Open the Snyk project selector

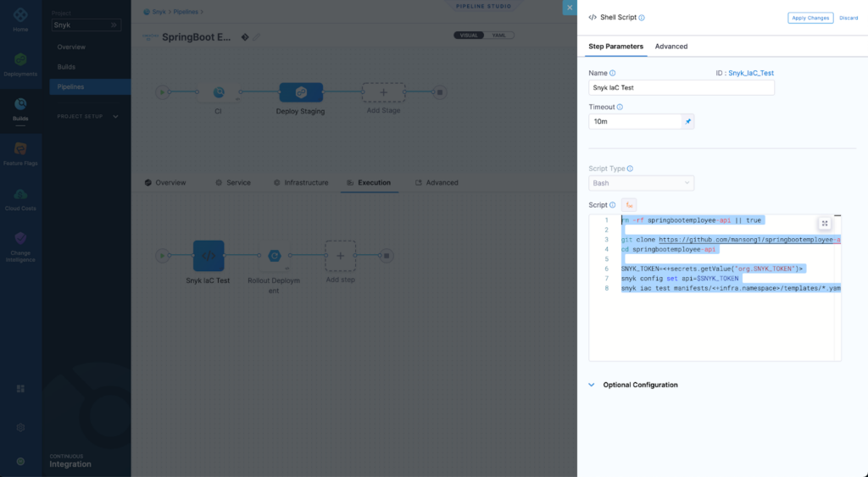pos(86,25)
